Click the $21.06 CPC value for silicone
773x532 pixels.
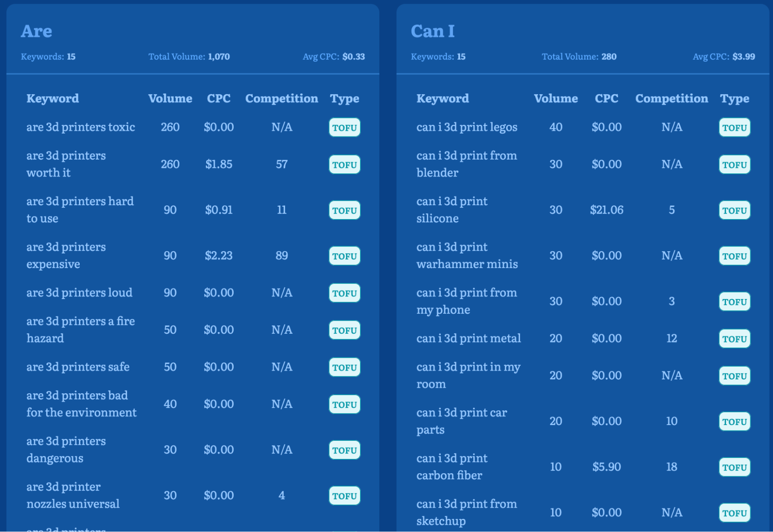[x=606, y=209]
